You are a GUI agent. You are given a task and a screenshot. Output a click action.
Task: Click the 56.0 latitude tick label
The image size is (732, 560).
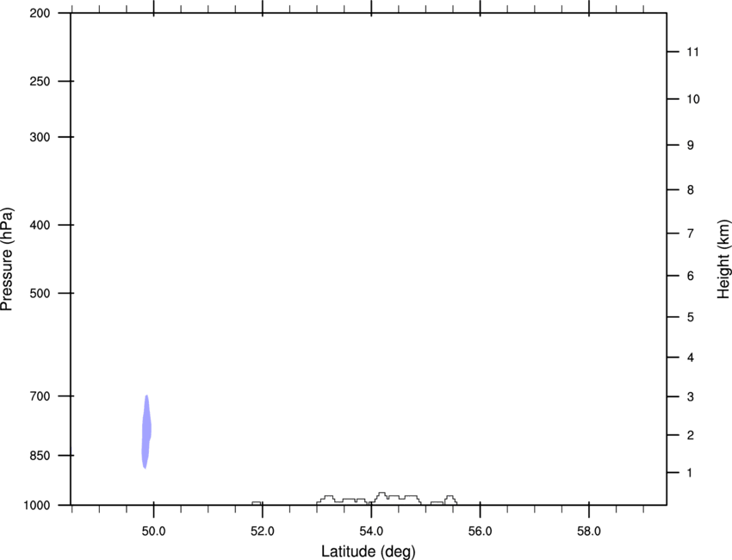click(x=480, y=531)
